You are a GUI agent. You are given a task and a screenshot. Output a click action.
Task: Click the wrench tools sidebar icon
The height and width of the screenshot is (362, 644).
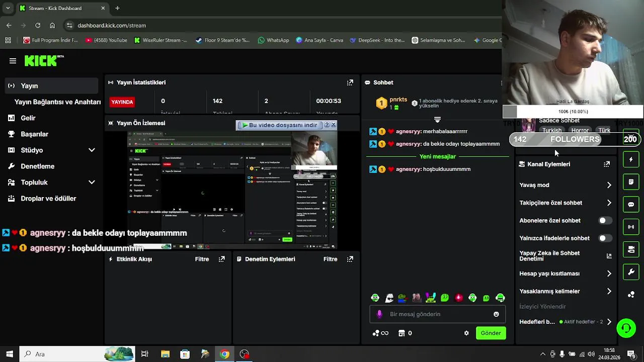pyautogui.click(x=631, y=272)
